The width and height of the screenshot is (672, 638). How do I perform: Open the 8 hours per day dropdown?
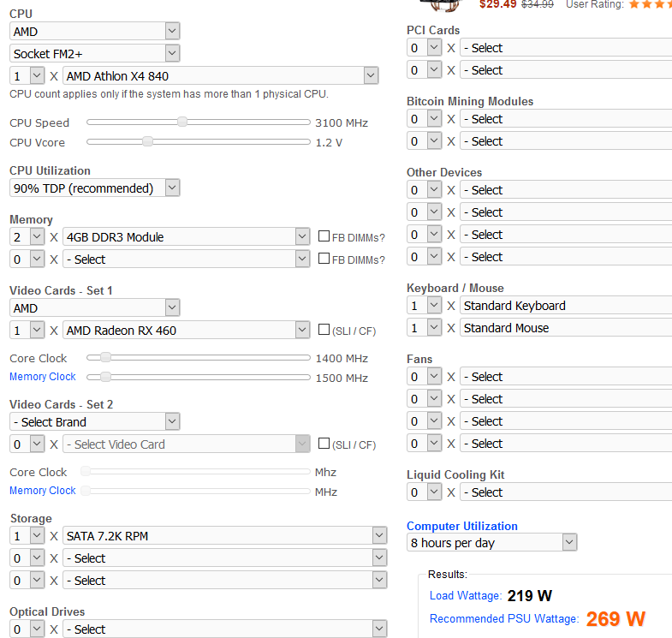pos(492,543)
